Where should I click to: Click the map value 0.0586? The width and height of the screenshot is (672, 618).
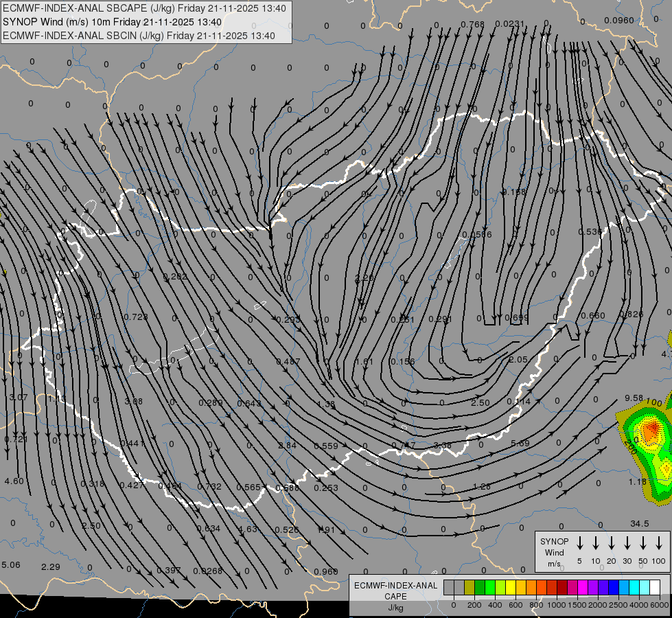477,235
